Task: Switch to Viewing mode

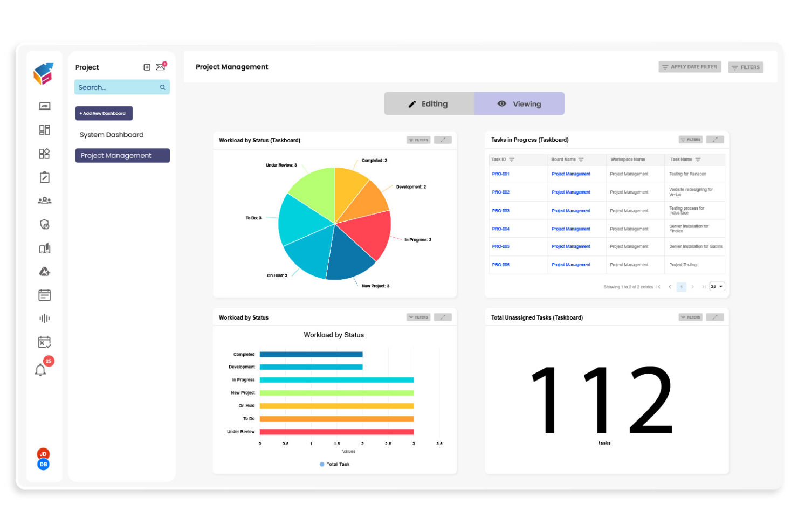Action: [519, 103]
